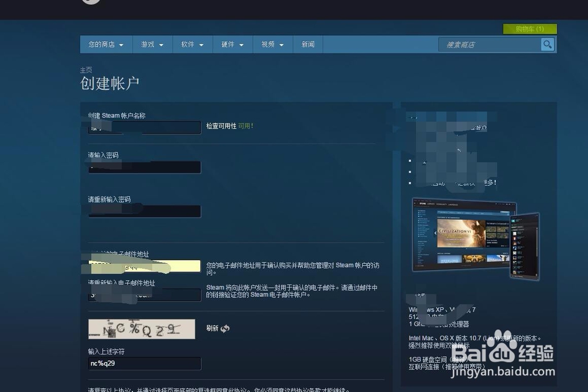This screenshot has width=588, height=392.
Task: Open the 您的商店 dropdown menu
Action: [x=106, y=45]
